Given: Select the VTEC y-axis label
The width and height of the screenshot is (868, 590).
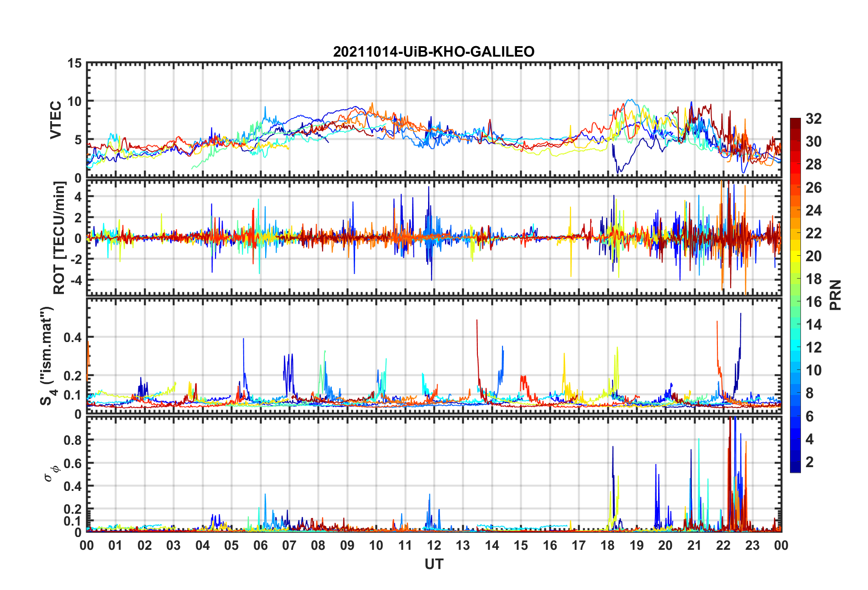Looking at the screenshot, I should pos(56,121).
